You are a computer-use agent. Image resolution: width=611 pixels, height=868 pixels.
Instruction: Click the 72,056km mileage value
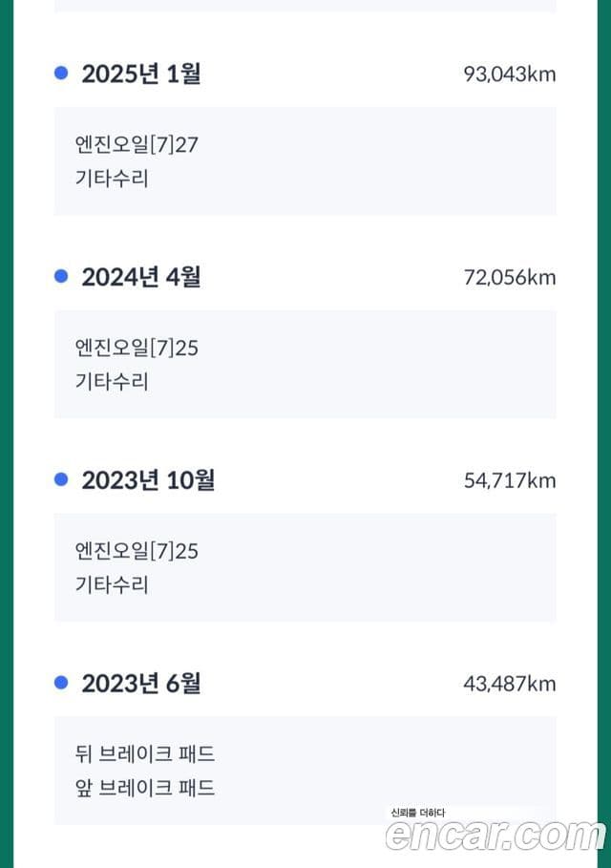[510, 277]
